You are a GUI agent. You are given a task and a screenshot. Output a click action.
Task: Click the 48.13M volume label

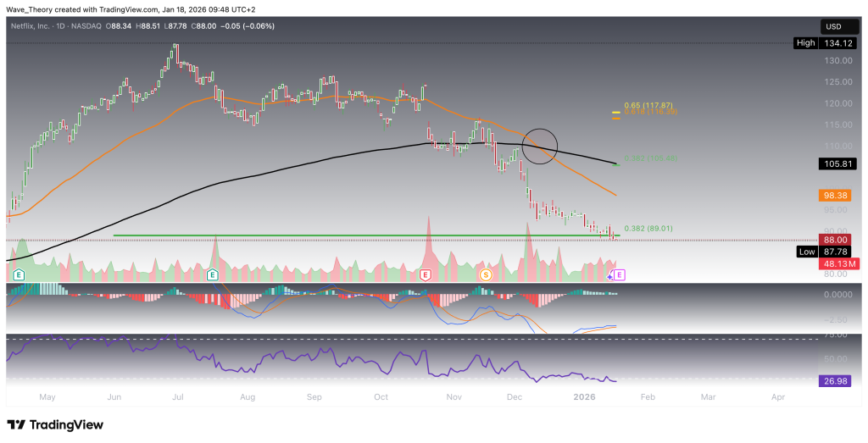click(x=840, y=263)
